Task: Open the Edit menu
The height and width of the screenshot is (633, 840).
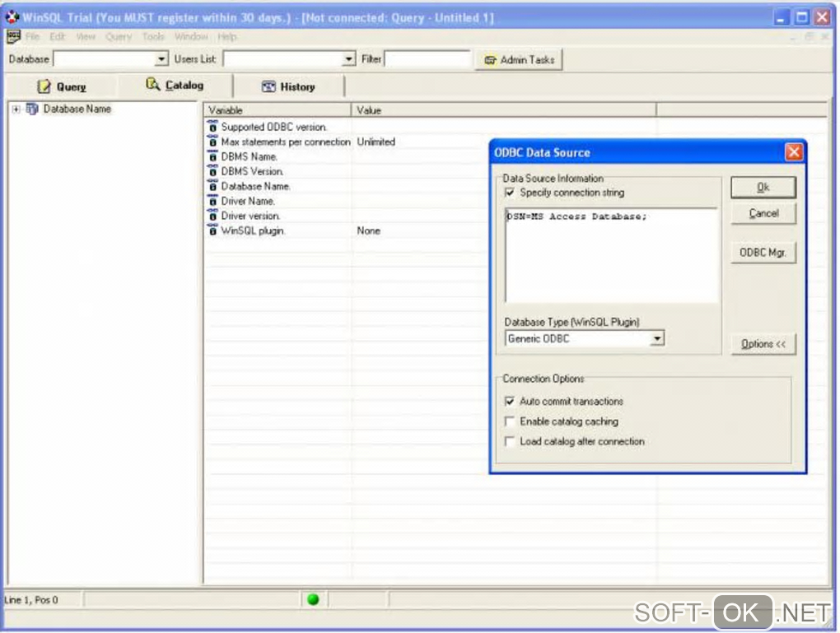Action: [57, 36]
